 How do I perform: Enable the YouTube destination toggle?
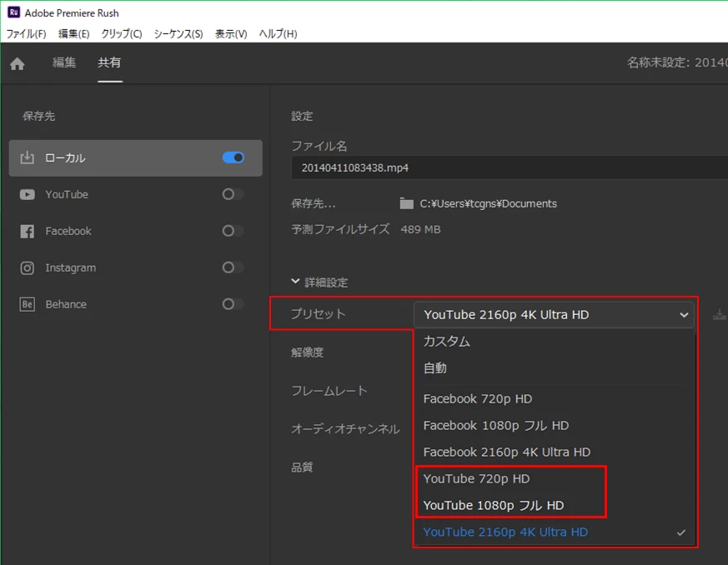coord(233,194)
